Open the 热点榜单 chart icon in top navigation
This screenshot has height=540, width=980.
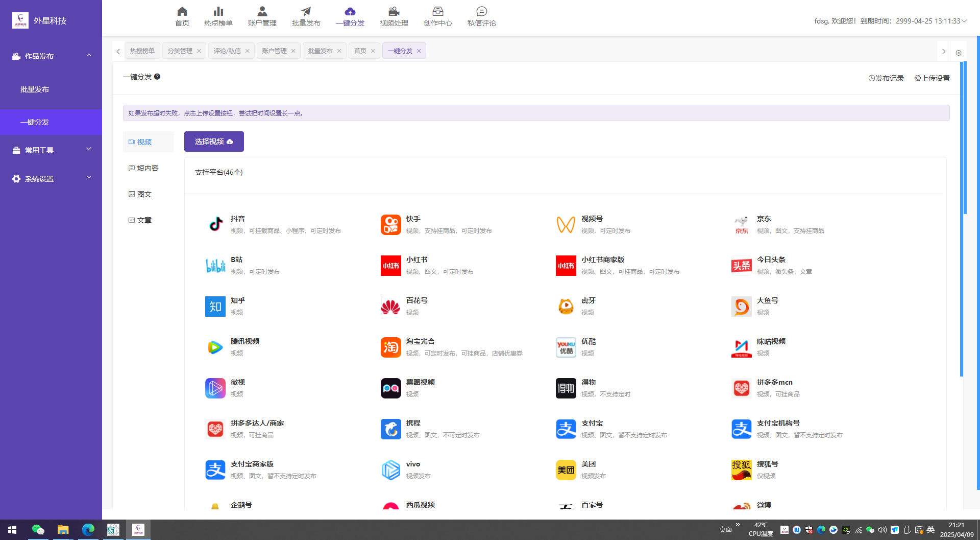point(218,12)
